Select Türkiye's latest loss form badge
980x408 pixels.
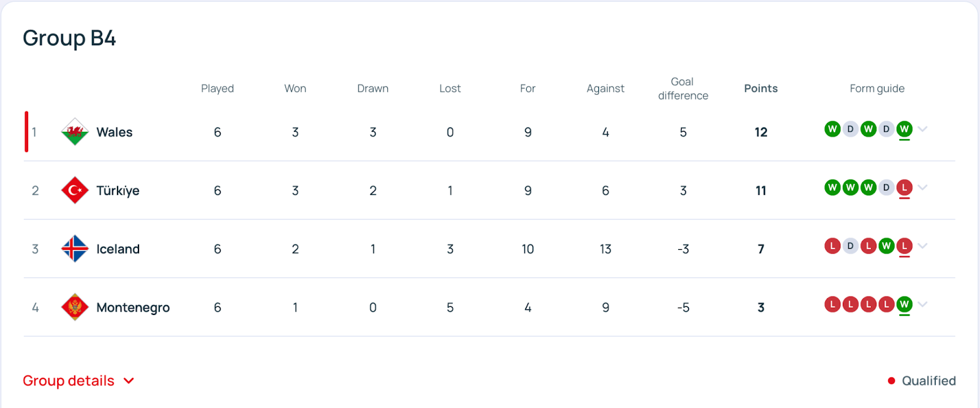point(904,187)
